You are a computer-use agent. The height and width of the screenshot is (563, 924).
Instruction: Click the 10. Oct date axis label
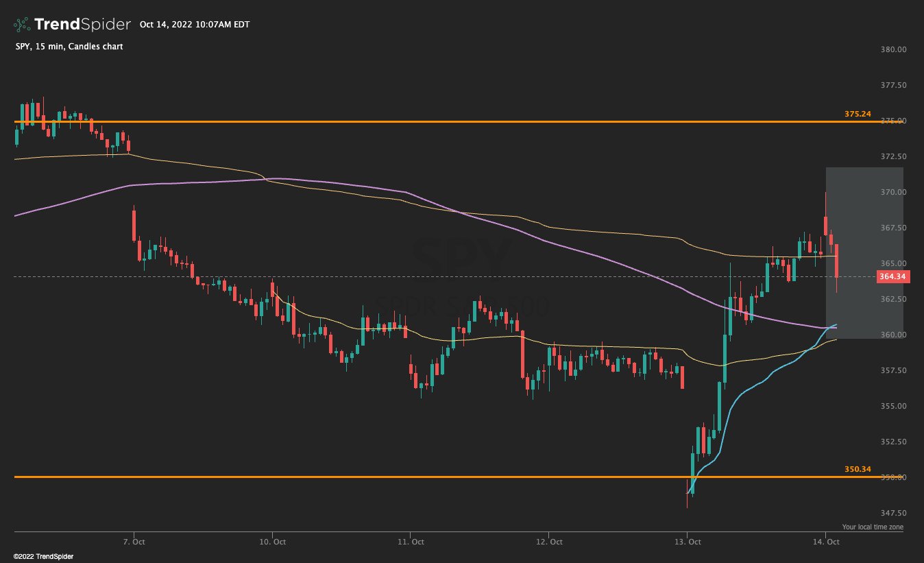pyautogui.click(x=272, y=542)
